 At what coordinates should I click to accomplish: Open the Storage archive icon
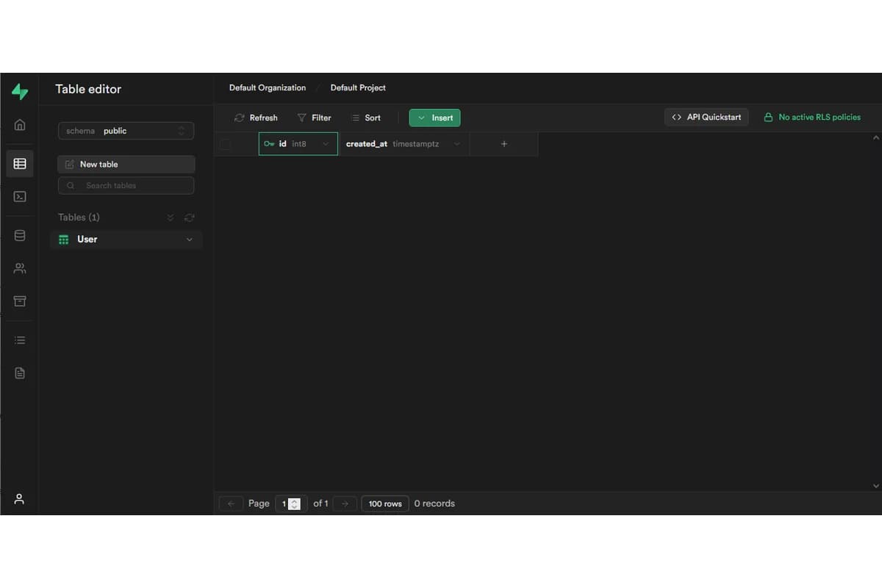[20, 301]
